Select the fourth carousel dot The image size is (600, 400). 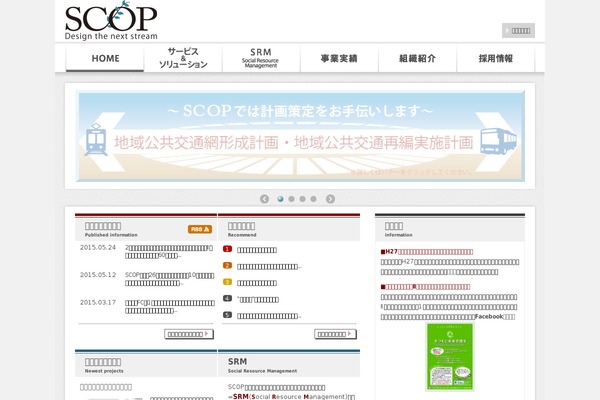pyautogui.click(x=314, y=199)
